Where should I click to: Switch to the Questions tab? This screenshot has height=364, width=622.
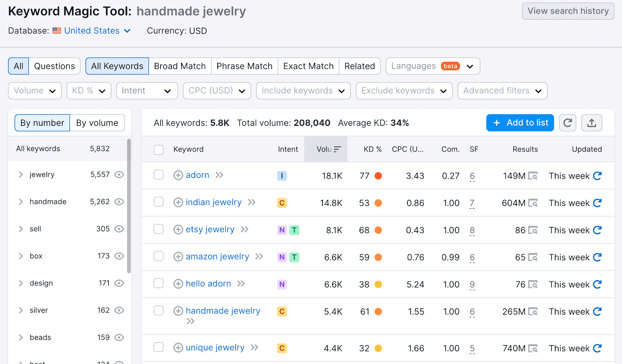[54, 66]
